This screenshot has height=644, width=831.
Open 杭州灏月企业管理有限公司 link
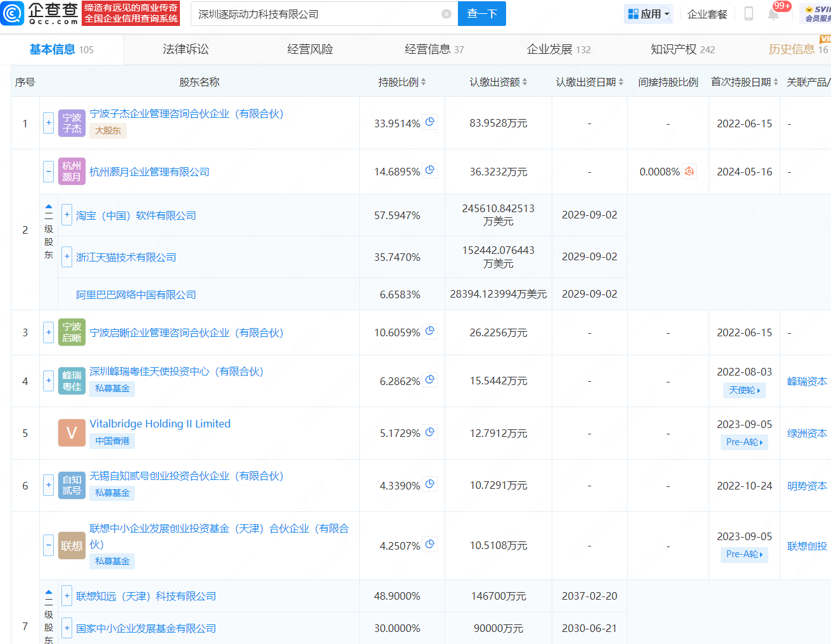(x=149, y=172)
